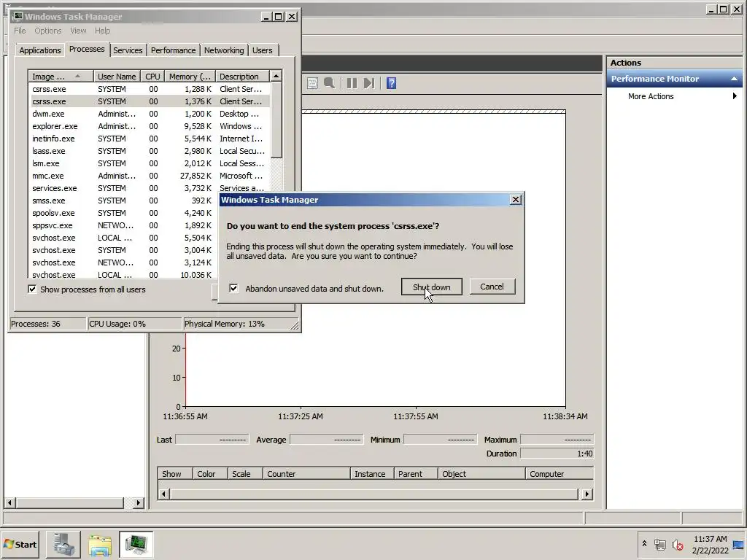Open the Help menu in Task Manager

pyautogui.click(x=102, y=31)
